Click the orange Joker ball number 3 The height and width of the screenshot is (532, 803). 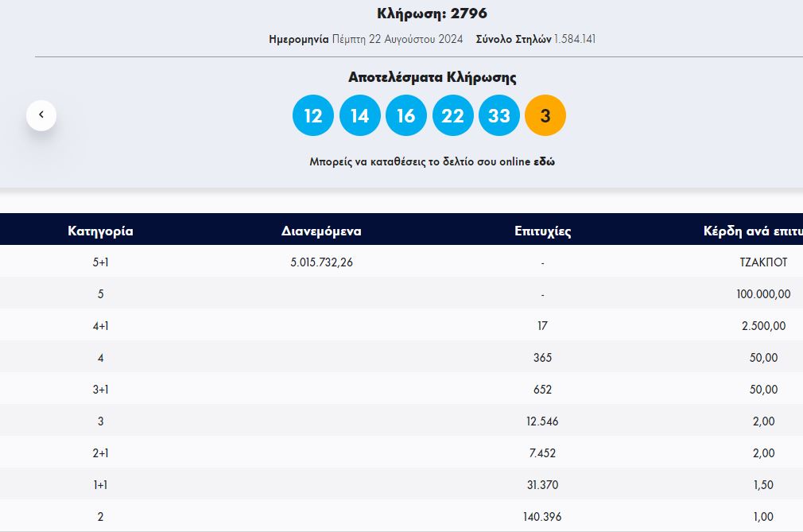[x=545, y=116]
